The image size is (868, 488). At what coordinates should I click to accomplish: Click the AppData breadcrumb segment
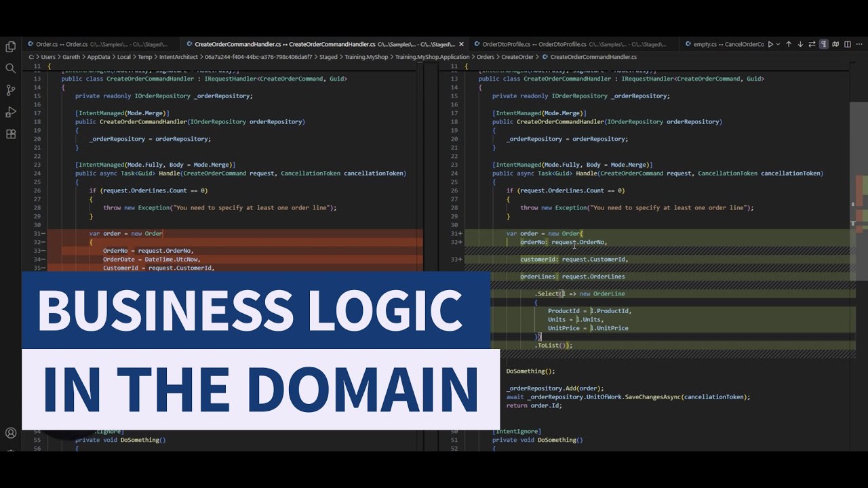pos(99,57)
